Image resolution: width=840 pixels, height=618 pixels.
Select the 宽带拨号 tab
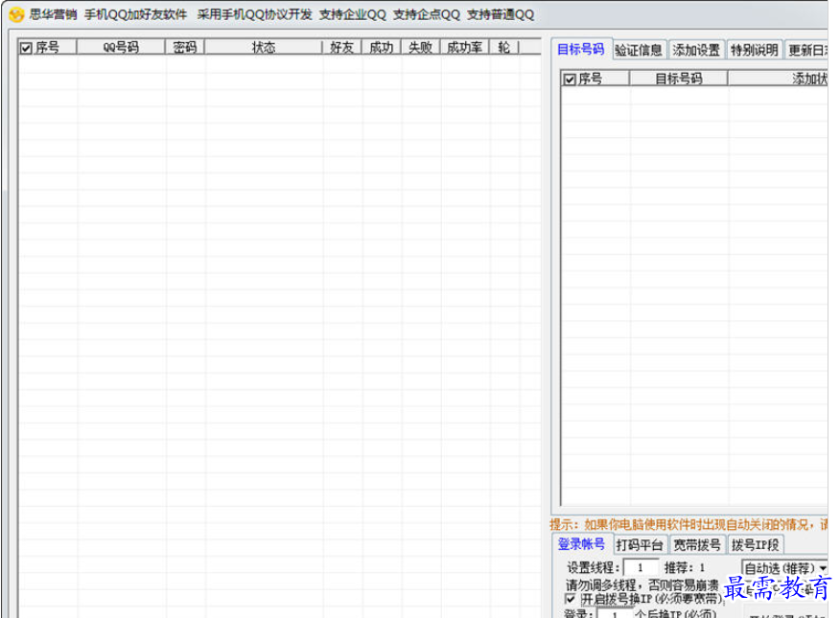697,544
